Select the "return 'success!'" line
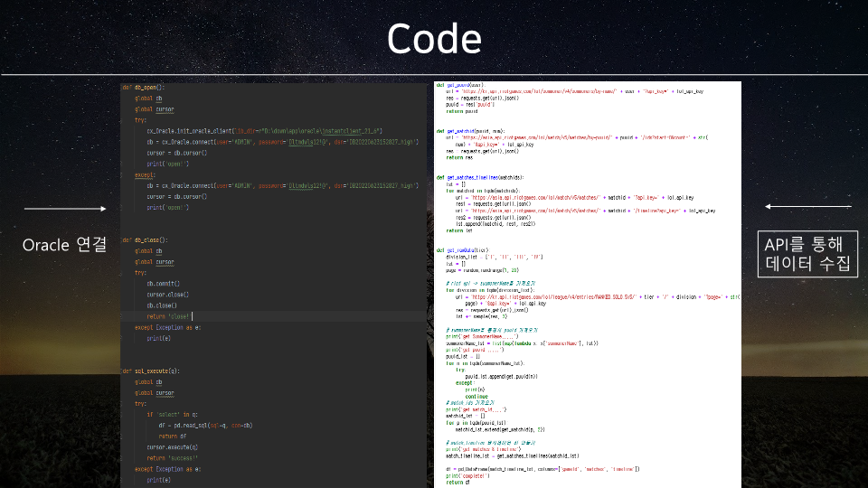 pyautogui.click(x=172, y=458)
